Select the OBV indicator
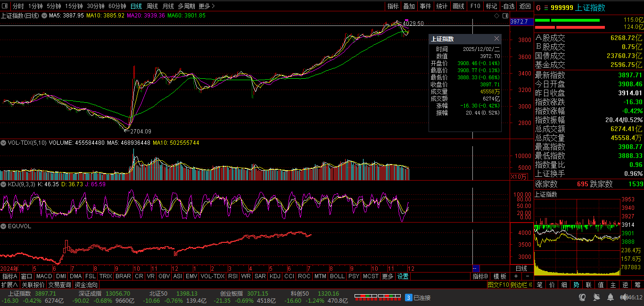Screen dimensions: 644x306 pos(164,276)
